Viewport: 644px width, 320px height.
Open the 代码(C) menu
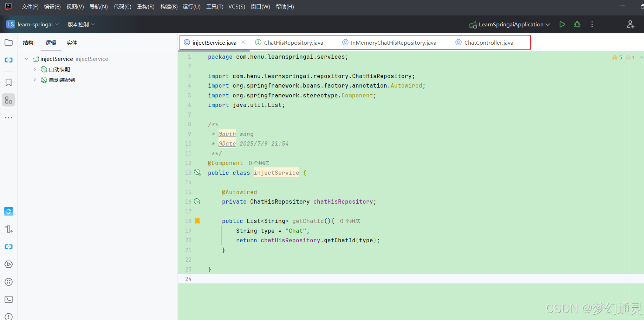(122, 7)
